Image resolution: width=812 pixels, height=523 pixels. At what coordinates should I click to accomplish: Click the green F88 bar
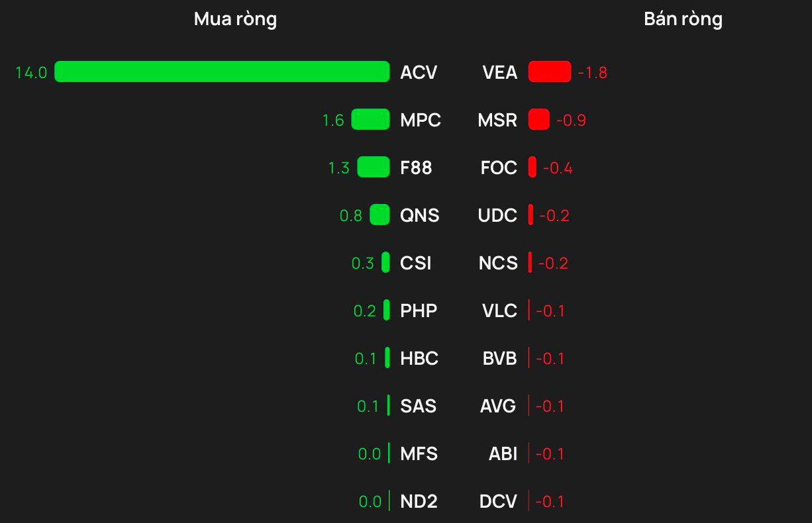[374, 167]
